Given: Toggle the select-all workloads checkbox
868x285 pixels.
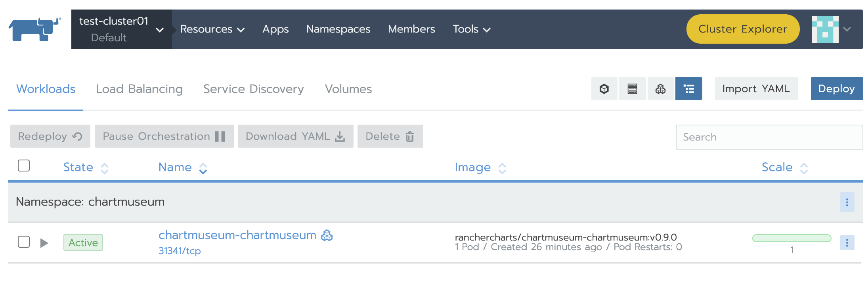Looking at the screenshot, I should (x=24, y=166).
